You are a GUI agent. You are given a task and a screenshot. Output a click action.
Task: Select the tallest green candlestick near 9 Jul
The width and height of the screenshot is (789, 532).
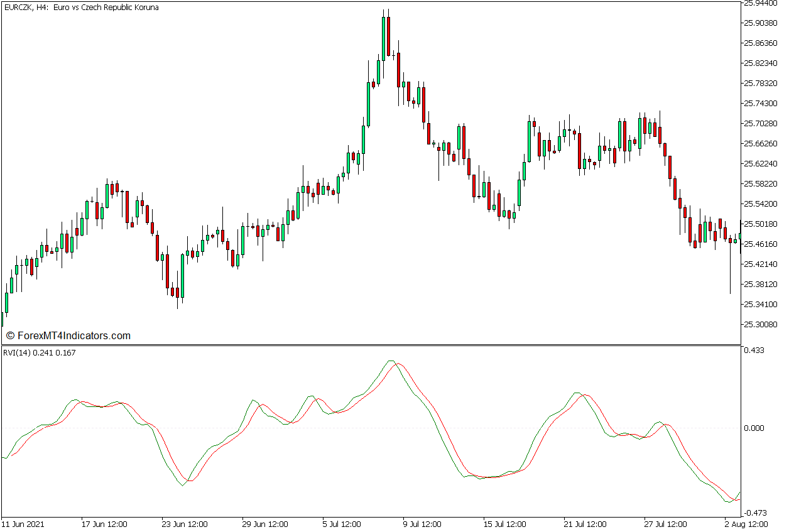384,38
